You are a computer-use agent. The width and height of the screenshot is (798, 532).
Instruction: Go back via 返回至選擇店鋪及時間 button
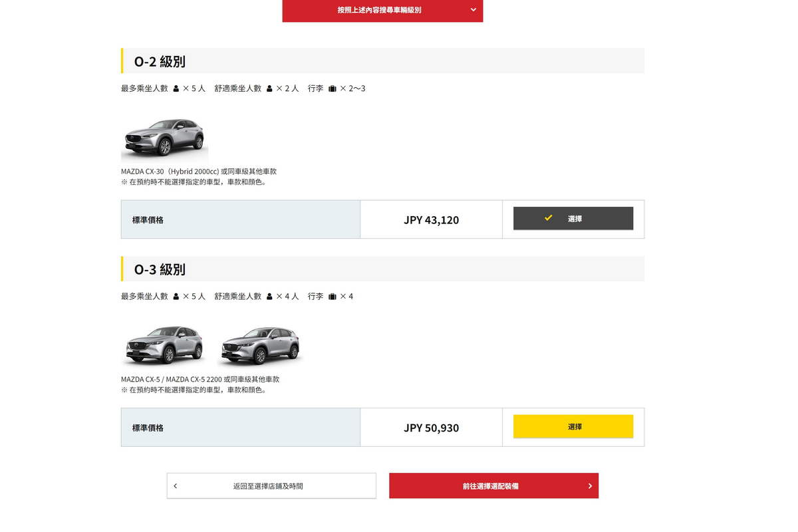[x=271, y=486]
